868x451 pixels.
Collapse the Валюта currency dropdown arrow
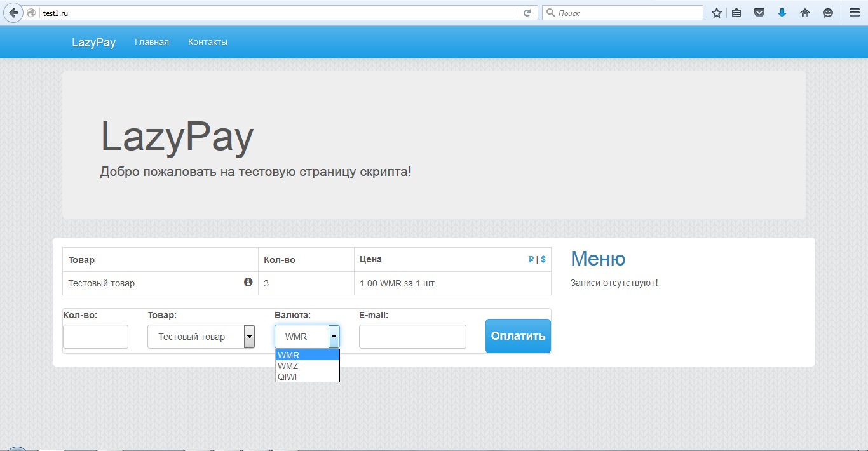tap(334, 337)
